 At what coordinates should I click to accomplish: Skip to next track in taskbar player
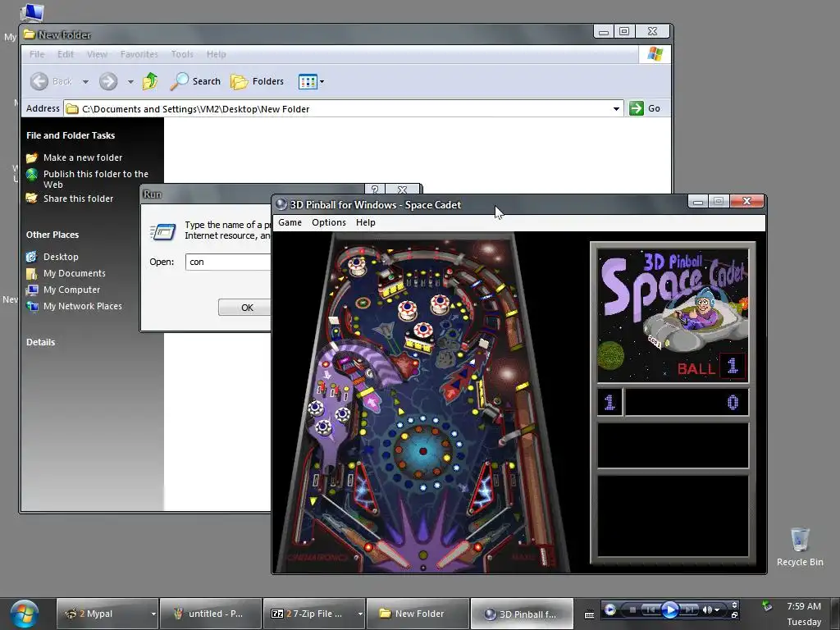click(x=690, y=609)
